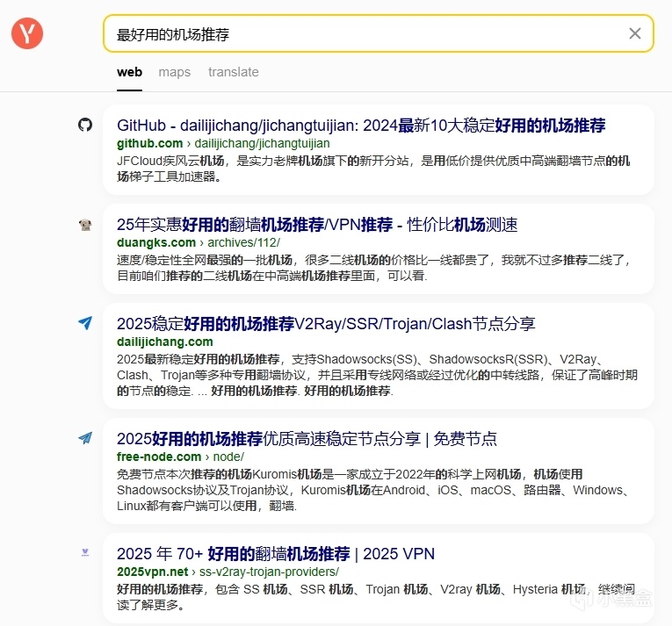
Task: Switch to the maps tab
Action: click(x=175, y=72)
